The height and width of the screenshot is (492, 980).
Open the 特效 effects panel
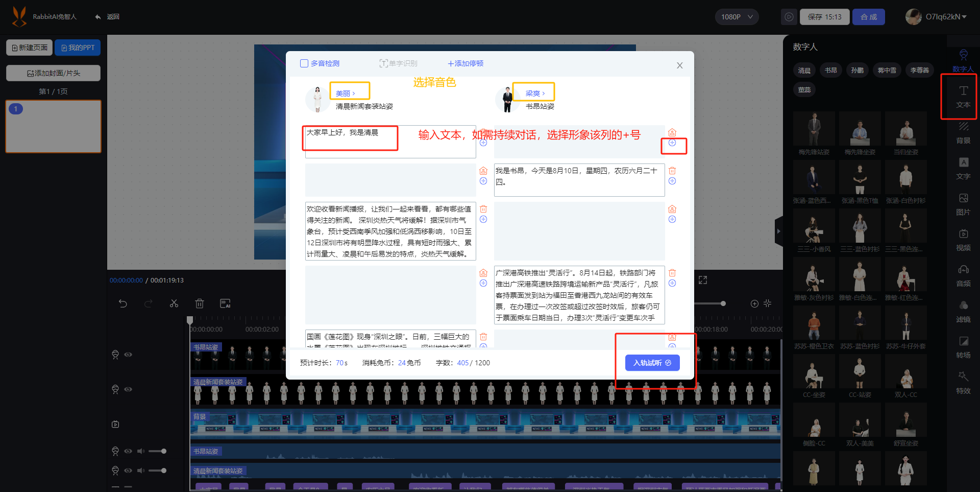pos(963,383)
